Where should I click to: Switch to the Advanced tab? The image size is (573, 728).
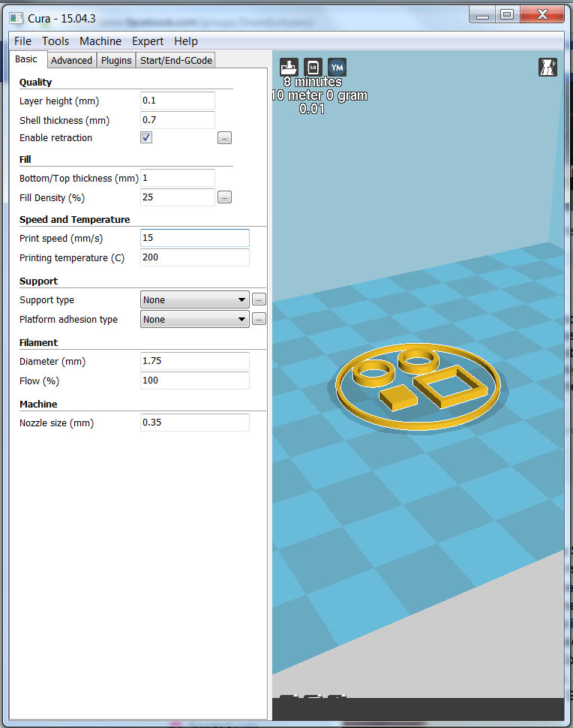[71, 60]
